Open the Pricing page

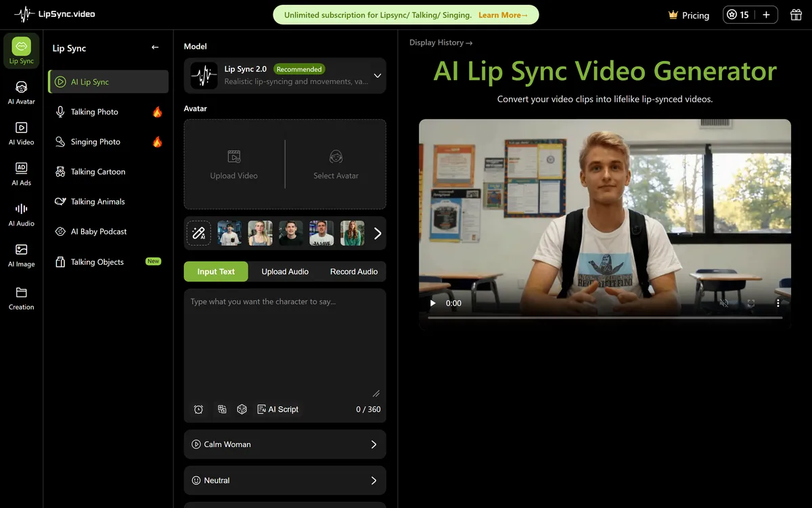pyautogui.click(x=689, y=15)
